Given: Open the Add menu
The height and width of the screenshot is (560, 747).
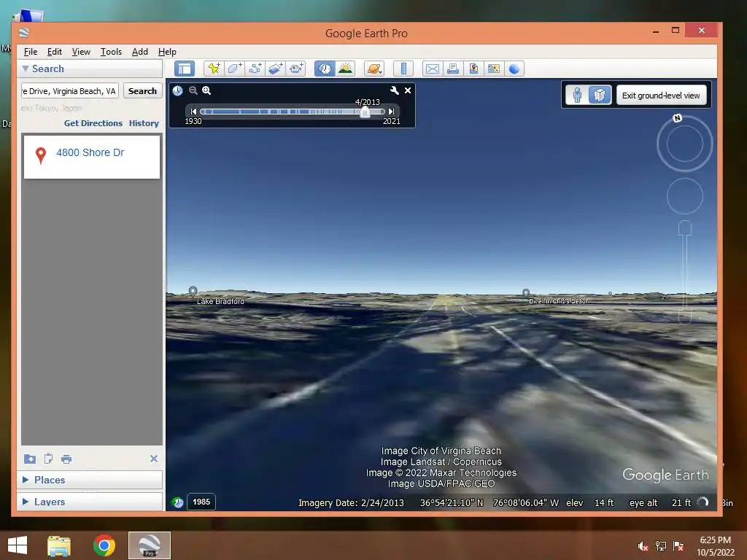Looking at the screenshot, I should click(x=139, y=52).
